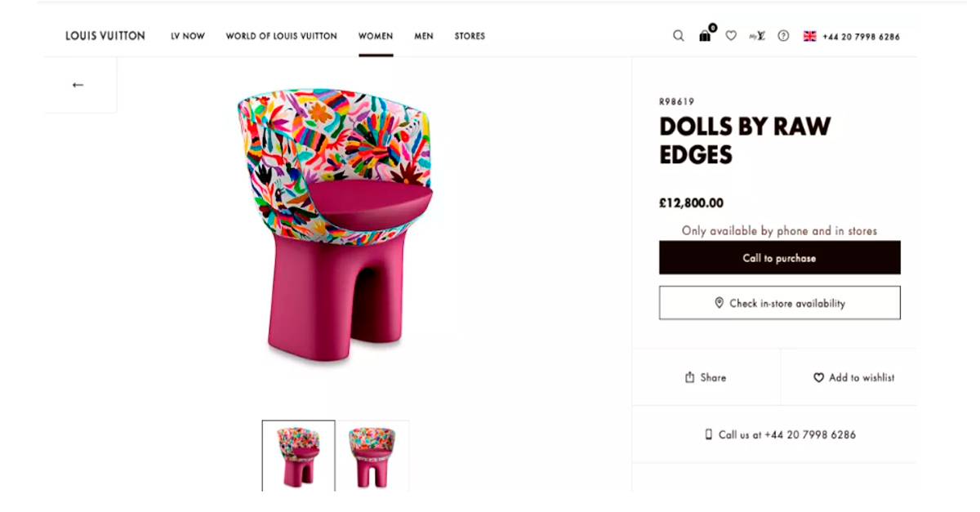Click the location pin icon for store availability
The image size is (980, 512).
(719, 303)
